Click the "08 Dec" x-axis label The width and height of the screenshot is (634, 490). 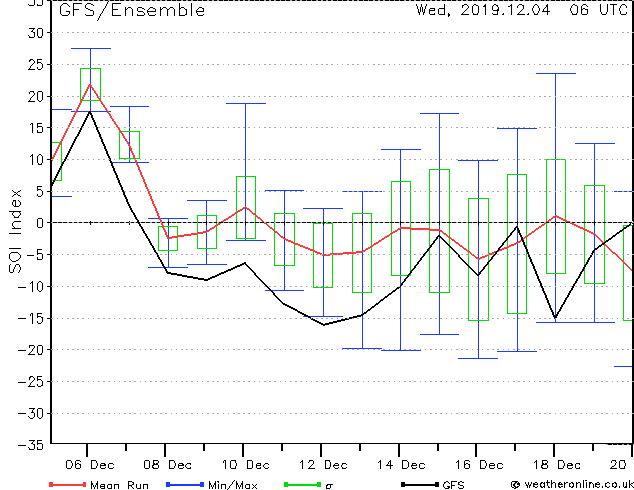pos(167,465)
